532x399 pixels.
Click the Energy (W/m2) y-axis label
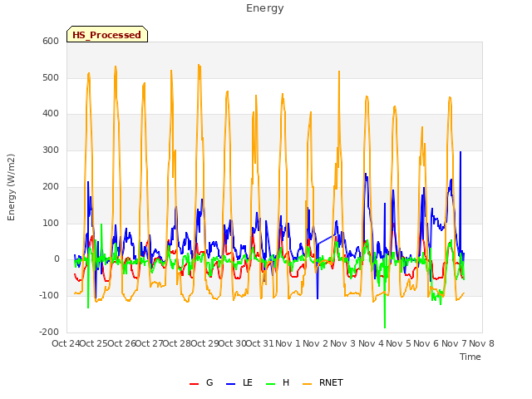(x=11, y=187)
